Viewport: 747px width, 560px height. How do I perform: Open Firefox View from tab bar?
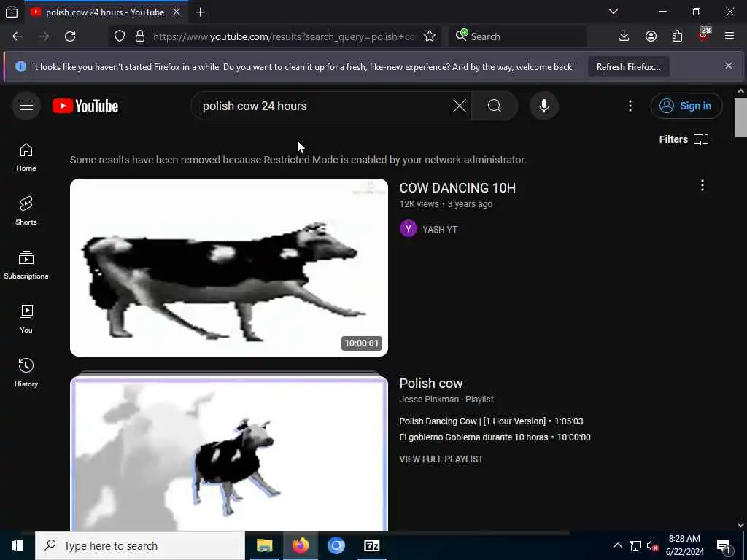click(12, 12)
